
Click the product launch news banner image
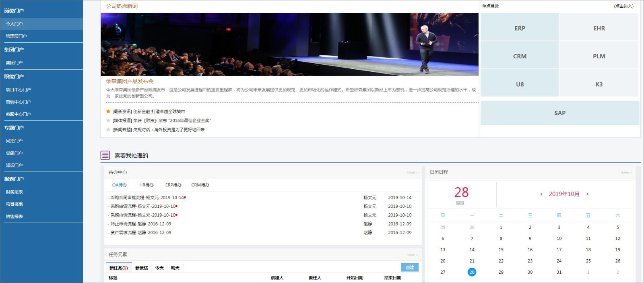pyautogui.click(x=289, y=44)
